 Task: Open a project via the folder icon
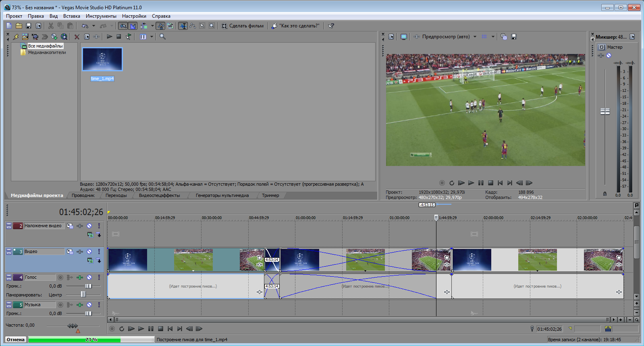[x=19, y=26]
